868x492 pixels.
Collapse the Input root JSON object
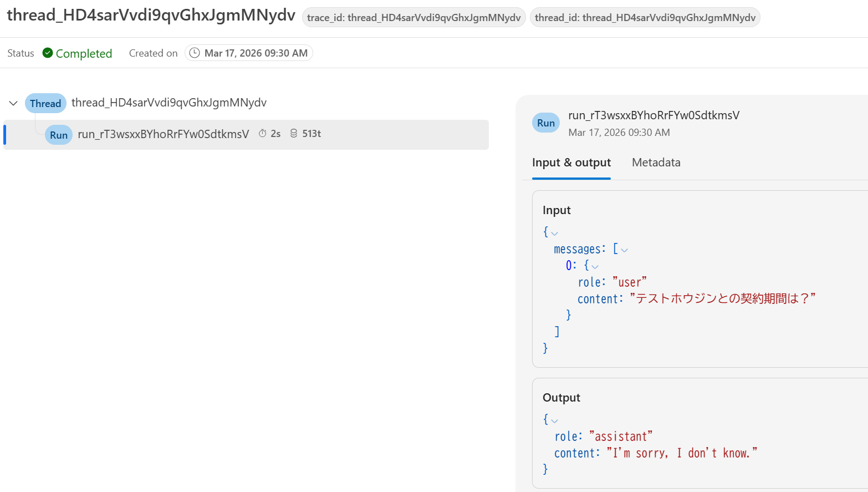pyautogui.click(x=554, y=234)
